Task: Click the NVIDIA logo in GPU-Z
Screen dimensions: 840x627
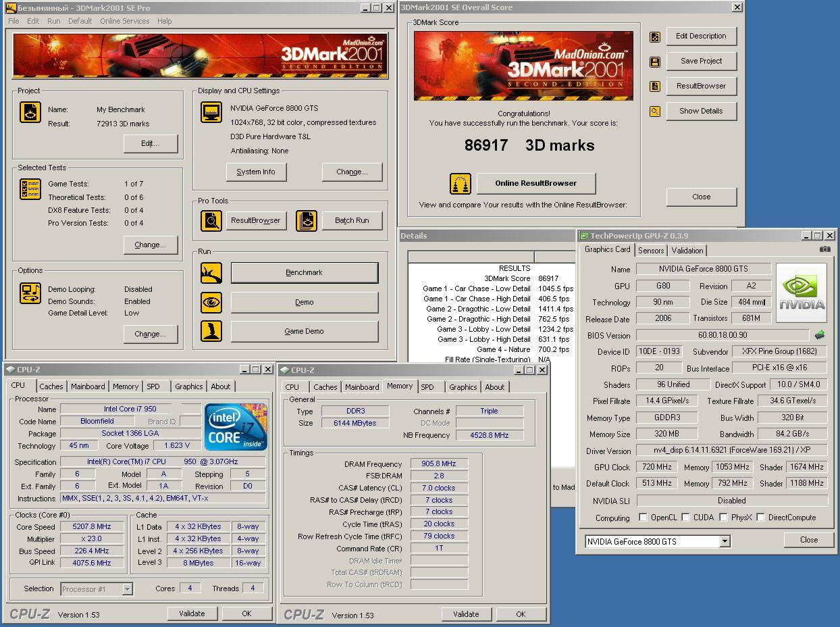Action: click(802, 293)
